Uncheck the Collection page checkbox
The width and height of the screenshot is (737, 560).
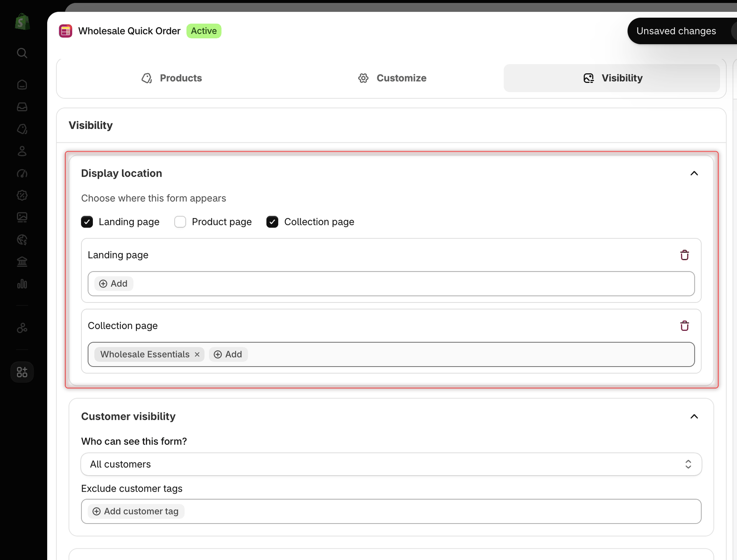272,222
